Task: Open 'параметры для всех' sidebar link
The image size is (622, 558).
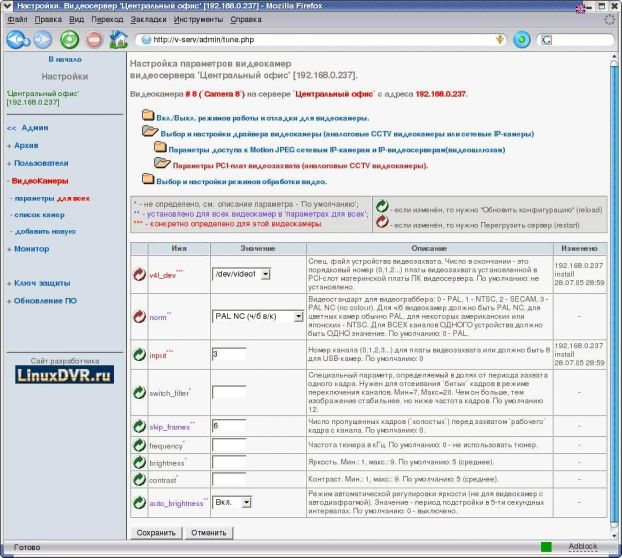Action: pyautogui.click(x=50, y=198)
